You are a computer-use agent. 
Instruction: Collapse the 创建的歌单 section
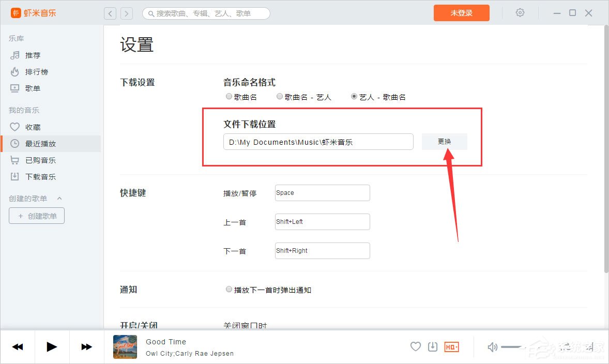click(x=59, y=198)
